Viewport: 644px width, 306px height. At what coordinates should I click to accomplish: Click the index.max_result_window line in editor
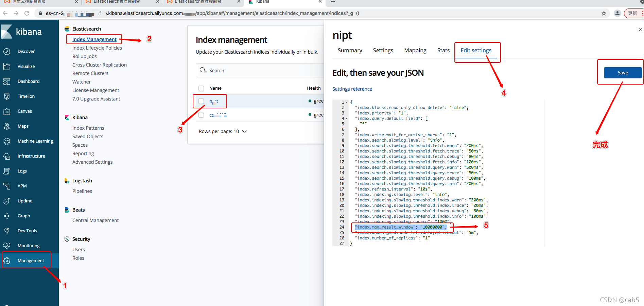(401, 227)
